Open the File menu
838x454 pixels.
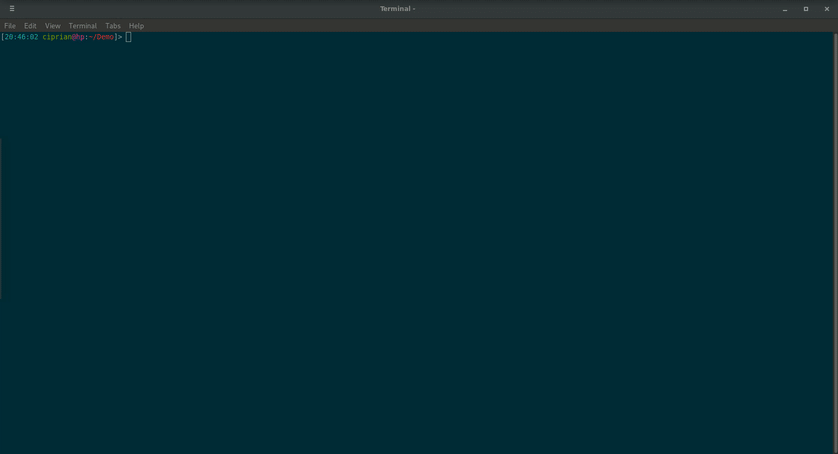(10, 26)
